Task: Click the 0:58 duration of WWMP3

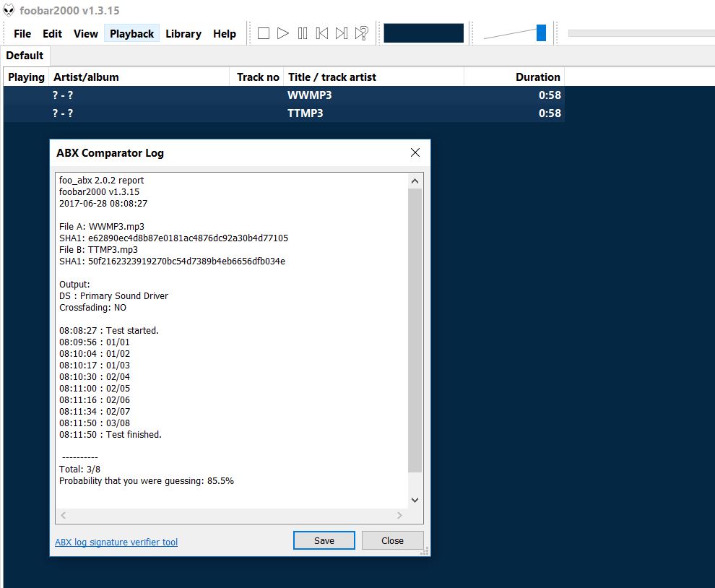Action: pyautogui.click(x=550, y=95)
